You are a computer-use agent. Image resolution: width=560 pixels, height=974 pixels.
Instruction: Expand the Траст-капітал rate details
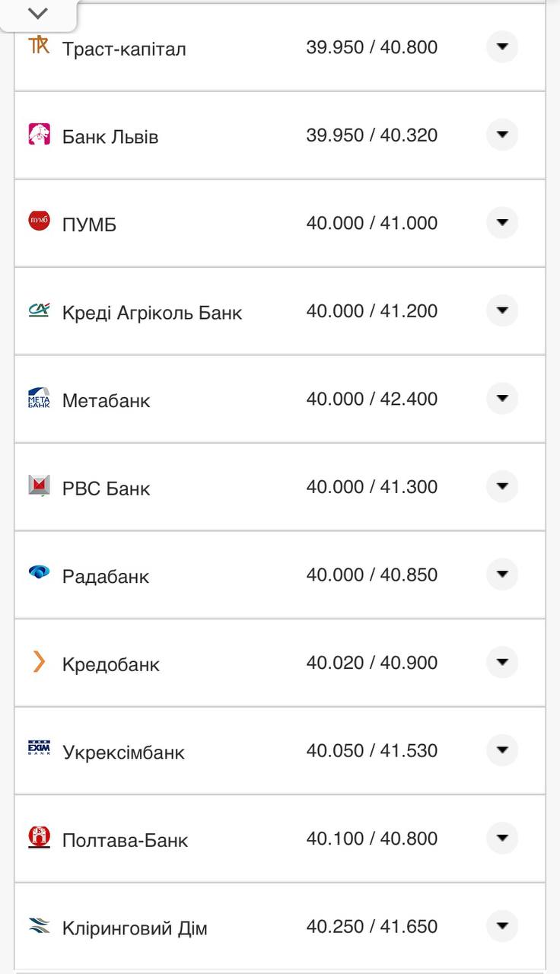click(x=502, y=47)
